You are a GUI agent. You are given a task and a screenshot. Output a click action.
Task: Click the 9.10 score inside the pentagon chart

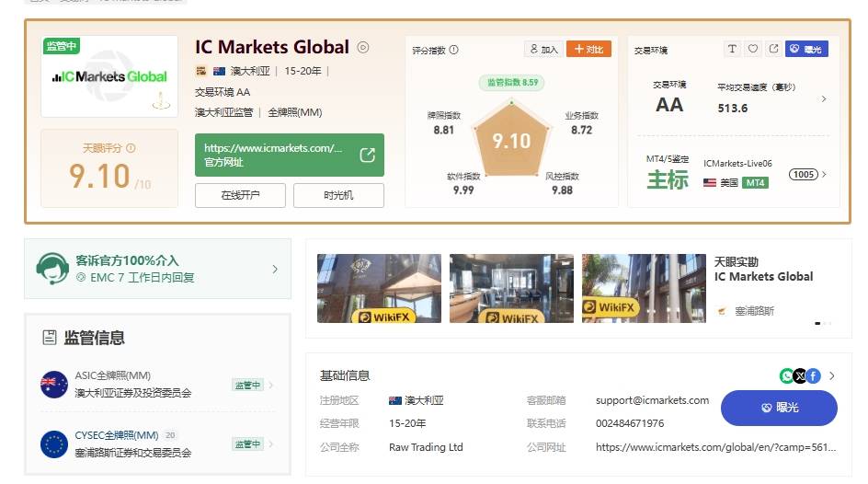(x=512, y=141)
